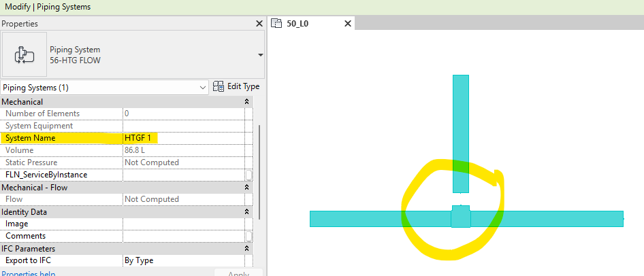
Task: Click the Static Pressure Not Computed value
Action: click(x=152, y=162)
